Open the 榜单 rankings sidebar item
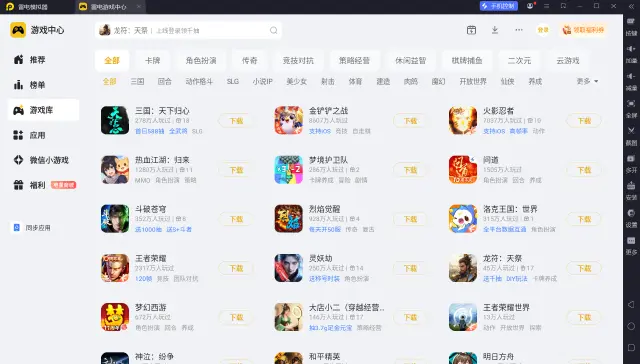The image size is (640, 364). [x=43, y=85]
